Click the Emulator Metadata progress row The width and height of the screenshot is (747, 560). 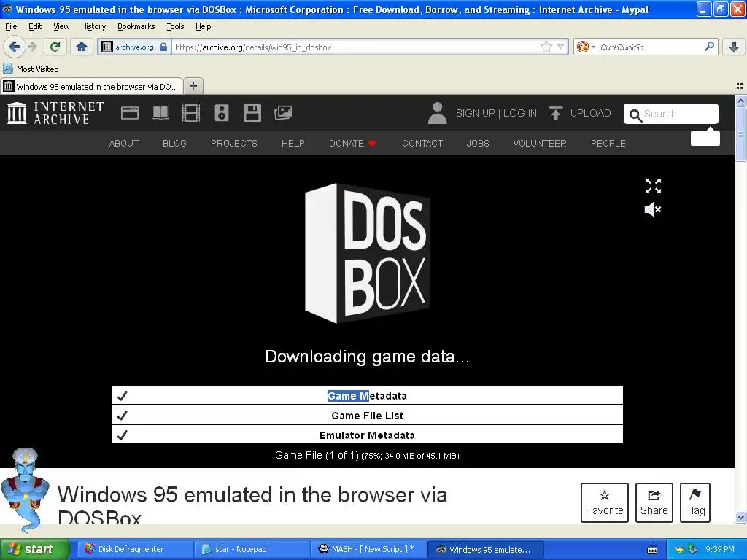coord(367,435)
